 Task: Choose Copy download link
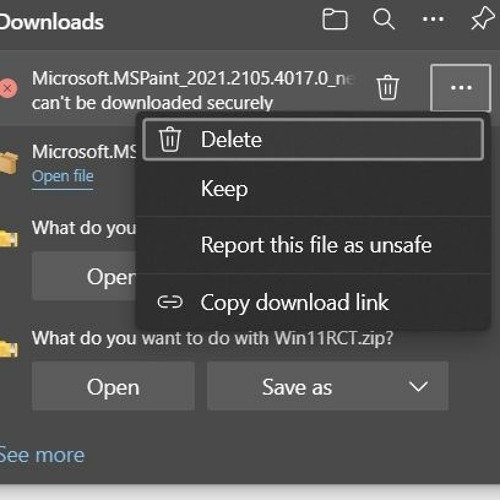coord(313,302)
